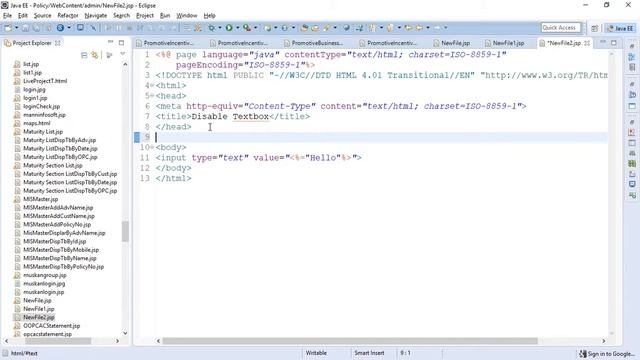Select MISMaster.jsp in Project Explorer
The image size is (640, 360).
40,199
